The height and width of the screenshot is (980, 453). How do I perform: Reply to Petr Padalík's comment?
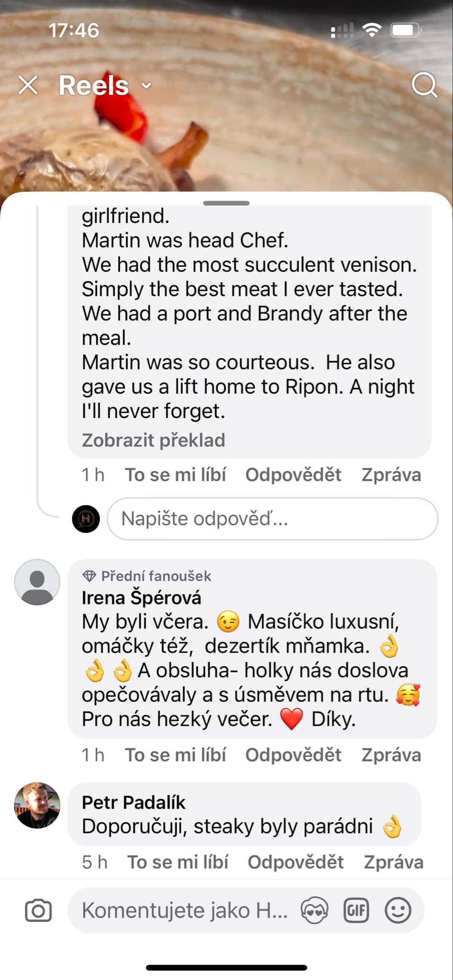[295, 862]
